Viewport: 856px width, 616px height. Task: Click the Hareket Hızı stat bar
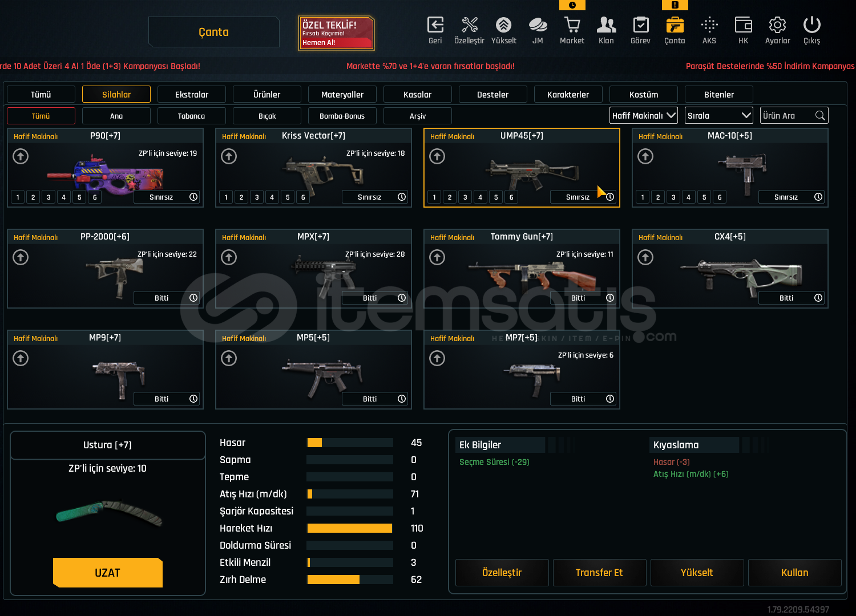coord(349,528)
